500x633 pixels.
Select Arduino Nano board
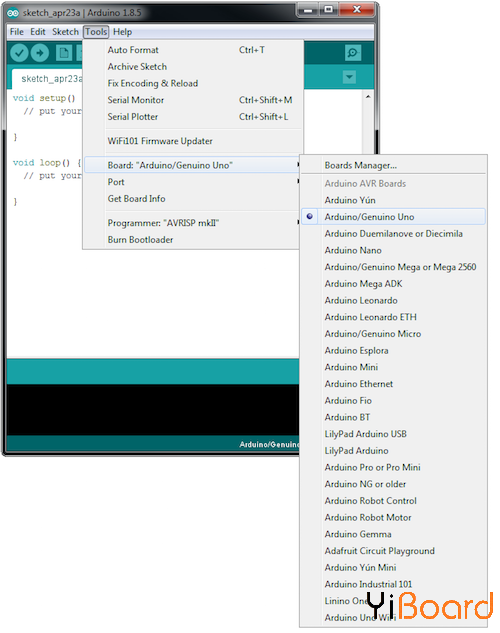[x=393, y=250]
